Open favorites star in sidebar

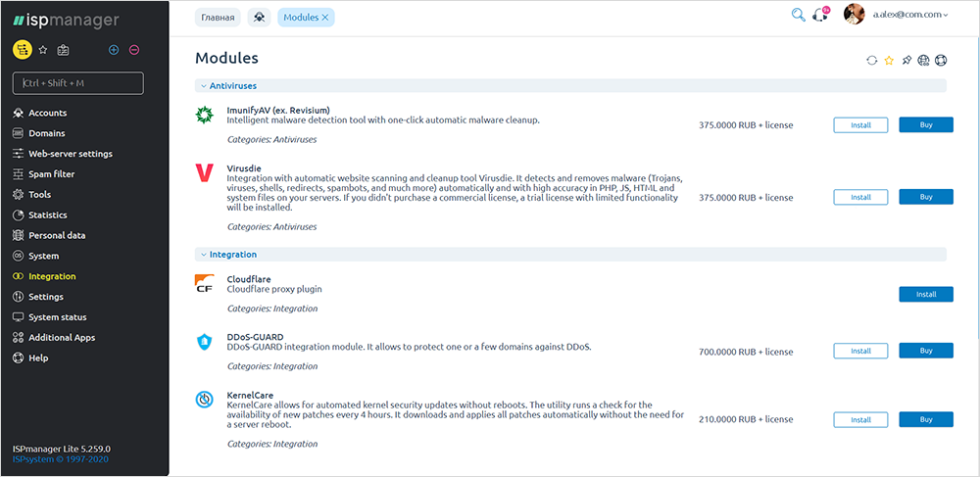point(43,50)
